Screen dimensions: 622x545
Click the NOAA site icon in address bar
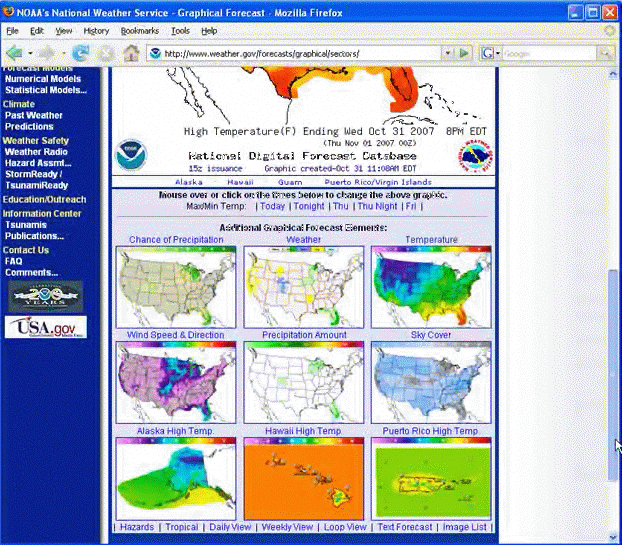[x=156, y=53]
